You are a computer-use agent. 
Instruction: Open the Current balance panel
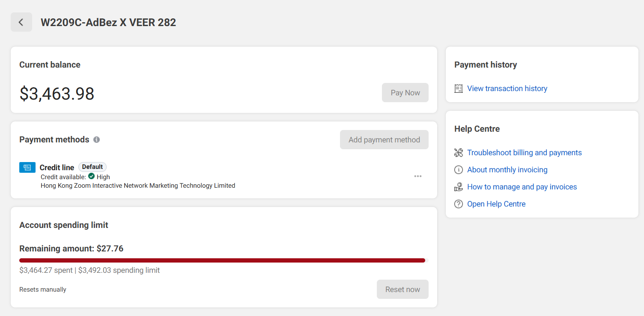pos(50,65)
